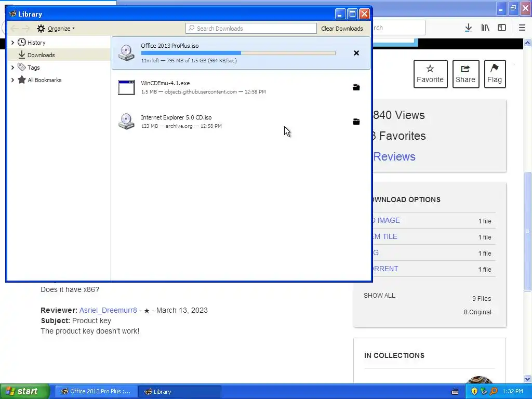Screen dimensions: 532x399
Task: Click the Organize gear icon
Action: coord(41,29)
